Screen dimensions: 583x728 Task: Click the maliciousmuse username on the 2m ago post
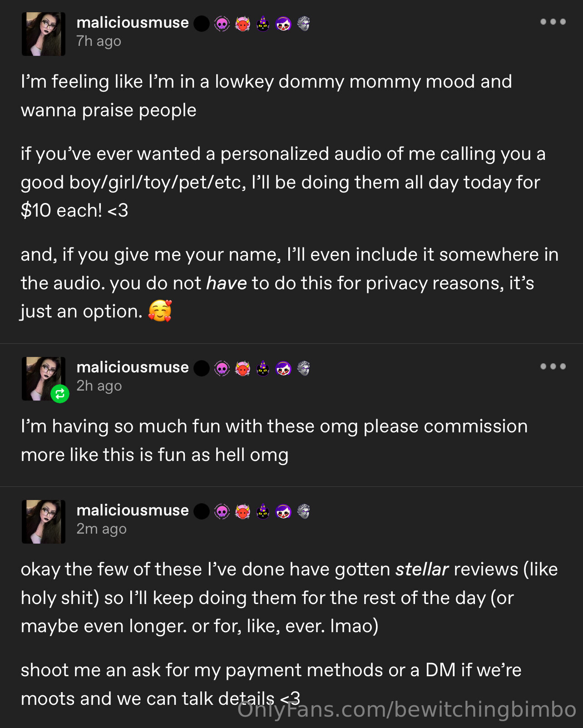coord(133,510)
